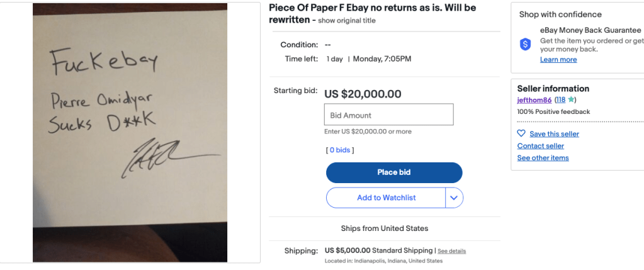Open shipping See details link
Viewport: 644px width, 270px height.
[452, 251]
